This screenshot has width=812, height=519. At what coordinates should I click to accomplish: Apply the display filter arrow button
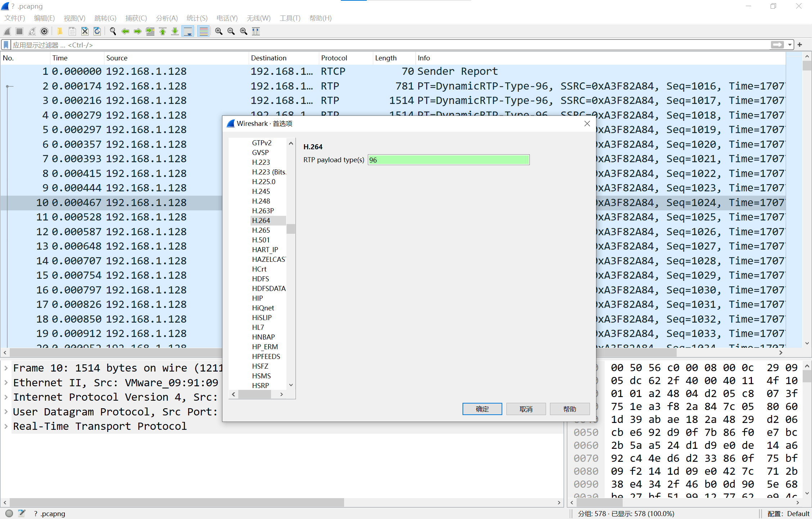coord(777,45)
